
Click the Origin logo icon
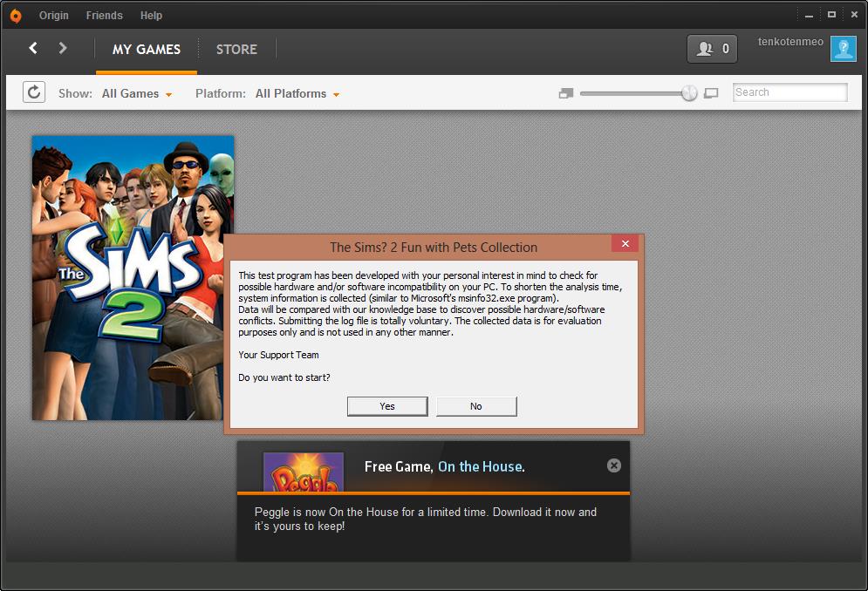(16, 16)
